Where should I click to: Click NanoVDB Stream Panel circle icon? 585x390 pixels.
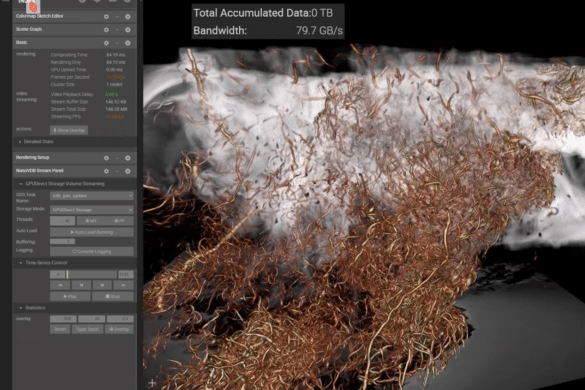pos(128,171)
